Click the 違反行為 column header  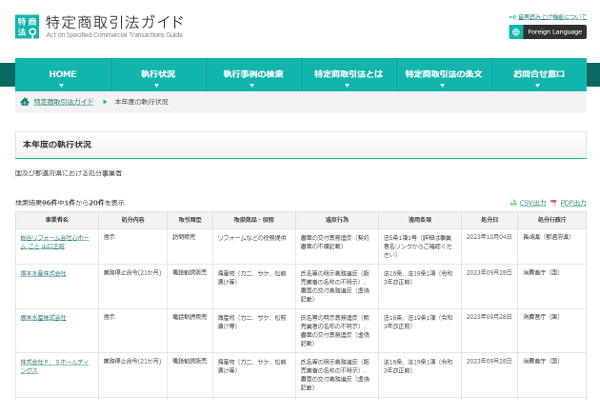(337, 220)
